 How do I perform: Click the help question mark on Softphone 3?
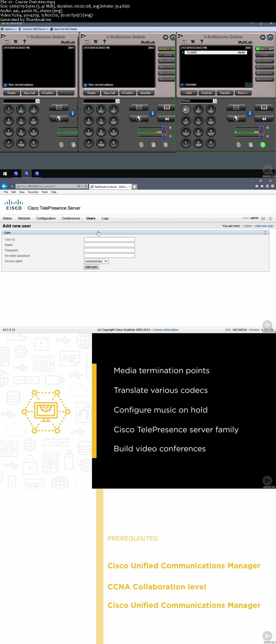tap(202, 42)
